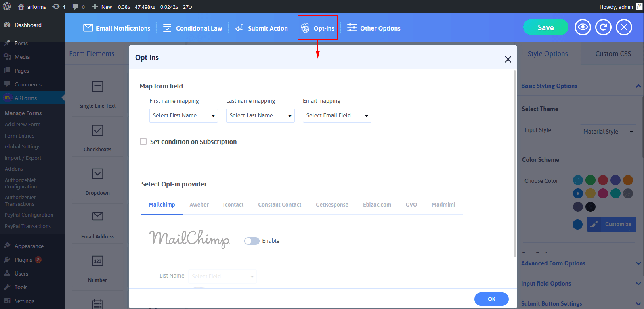Click the OK button
Image resolution: width=644 pixels, height=309 pixels.
click(491, 299)
